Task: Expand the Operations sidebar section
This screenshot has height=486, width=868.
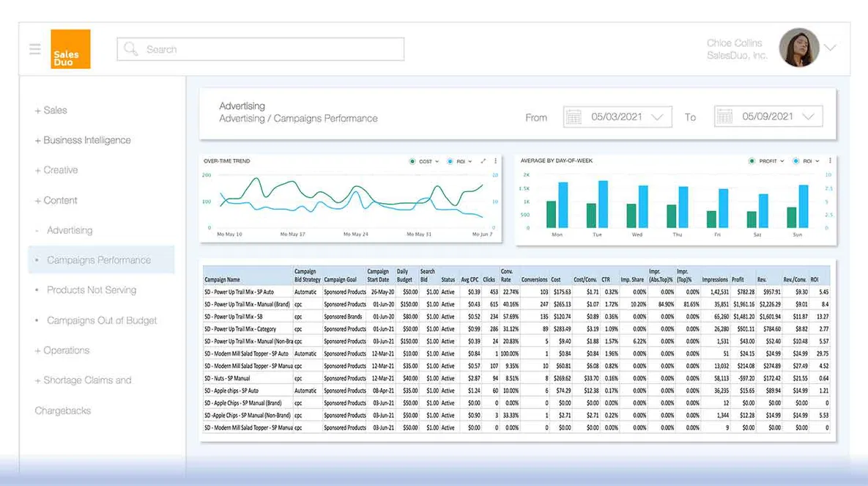Action: point(62,350)
